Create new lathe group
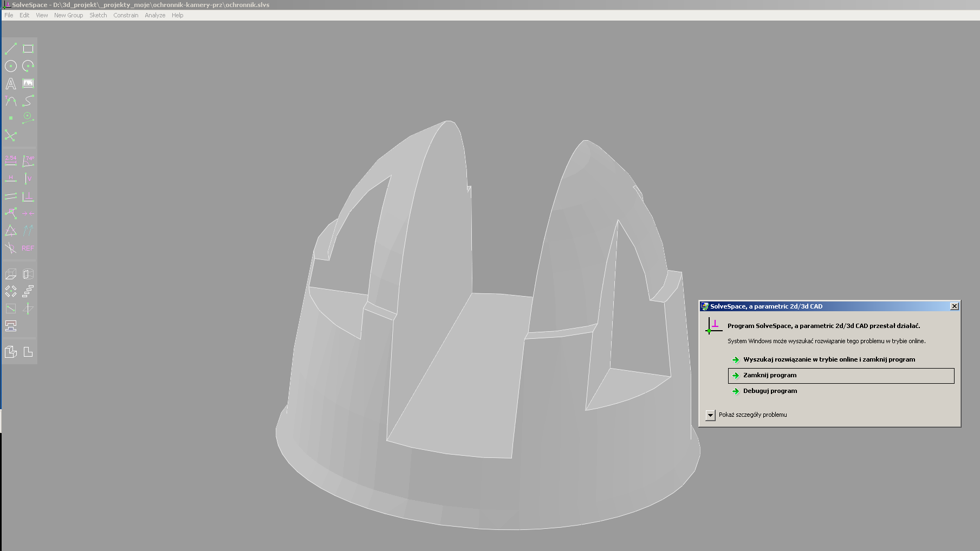 28,274
